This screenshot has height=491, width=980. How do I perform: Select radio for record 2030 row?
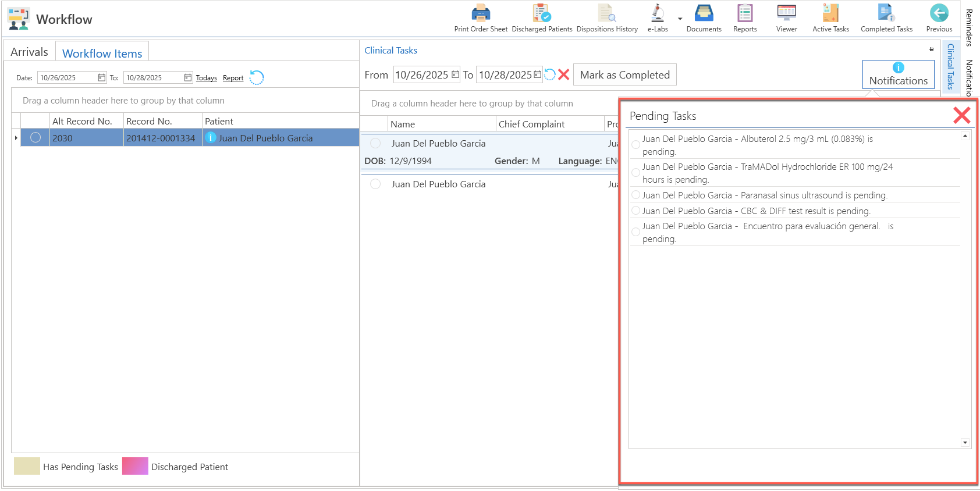pyautogui.click(x=35, y=137)
